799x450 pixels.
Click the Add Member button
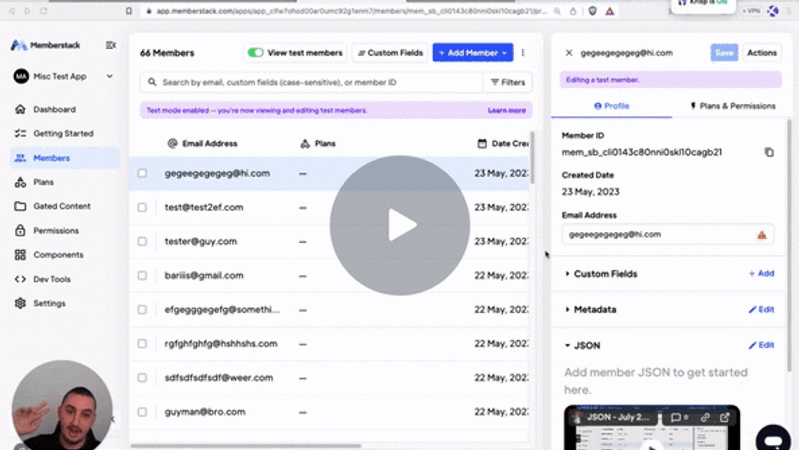click(472, 52)
